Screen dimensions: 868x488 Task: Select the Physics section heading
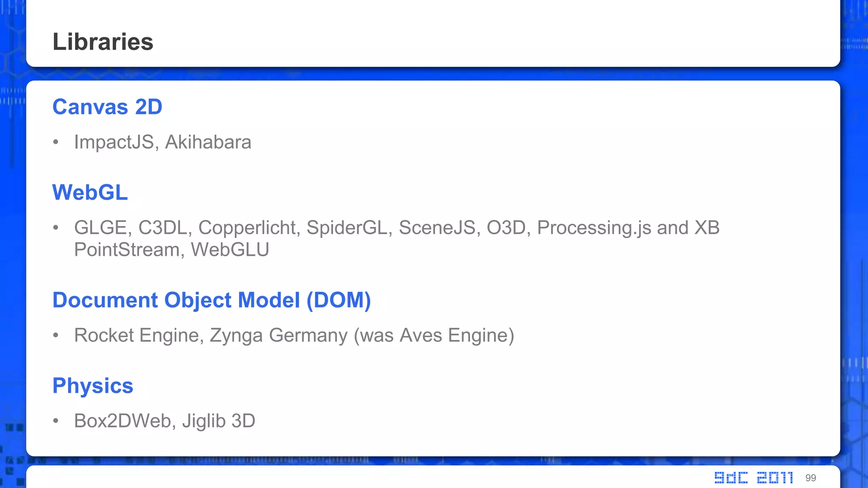click(x=93, y=385)
